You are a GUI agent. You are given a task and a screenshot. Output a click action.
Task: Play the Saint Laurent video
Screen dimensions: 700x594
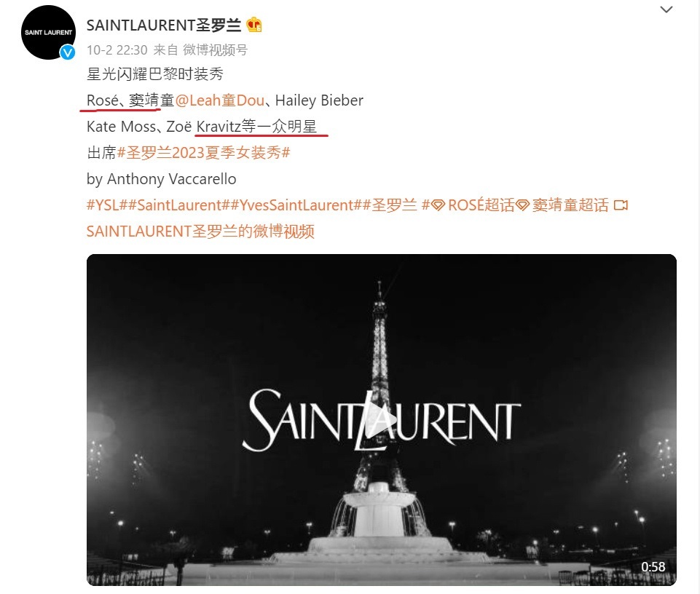click(x=381, y=419)
